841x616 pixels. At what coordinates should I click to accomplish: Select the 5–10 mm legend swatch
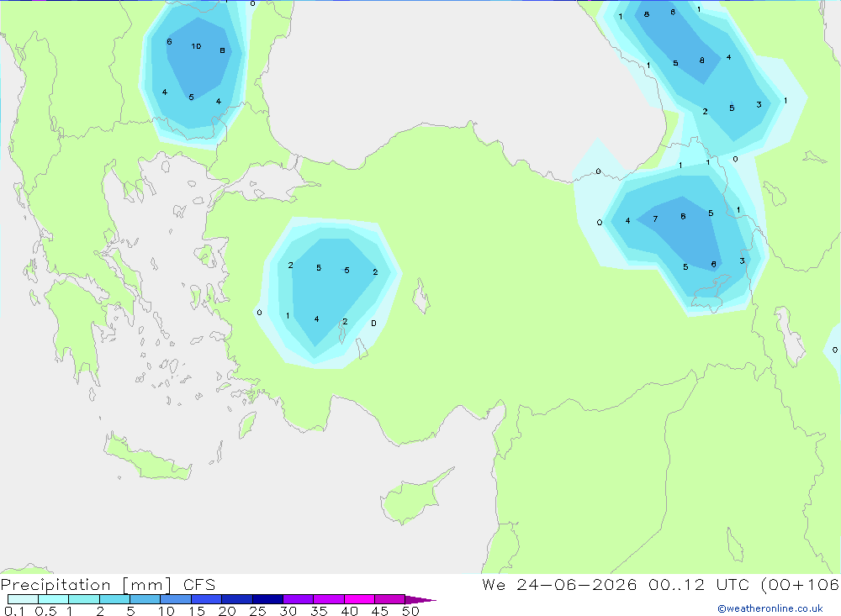(x=145, y=599)
